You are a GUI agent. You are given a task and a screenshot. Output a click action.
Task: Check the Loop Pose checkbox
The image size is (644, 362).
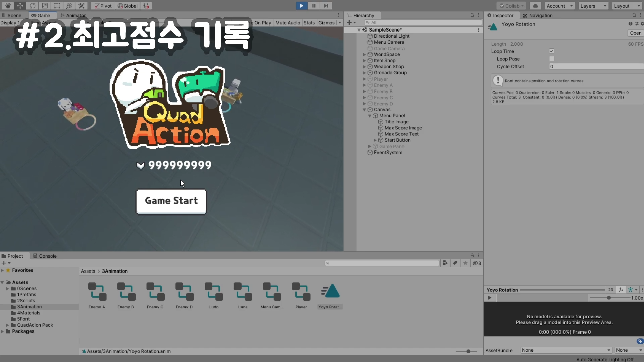coord(552,59)
